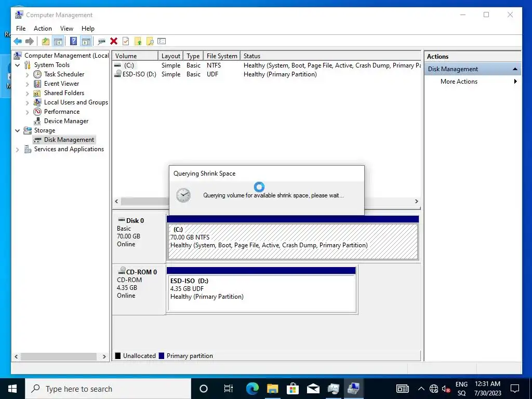The width and height of the screenshot is (532, 399).
Task: Click the folder with green arrow icon
Action: click(x=138, y=42)
